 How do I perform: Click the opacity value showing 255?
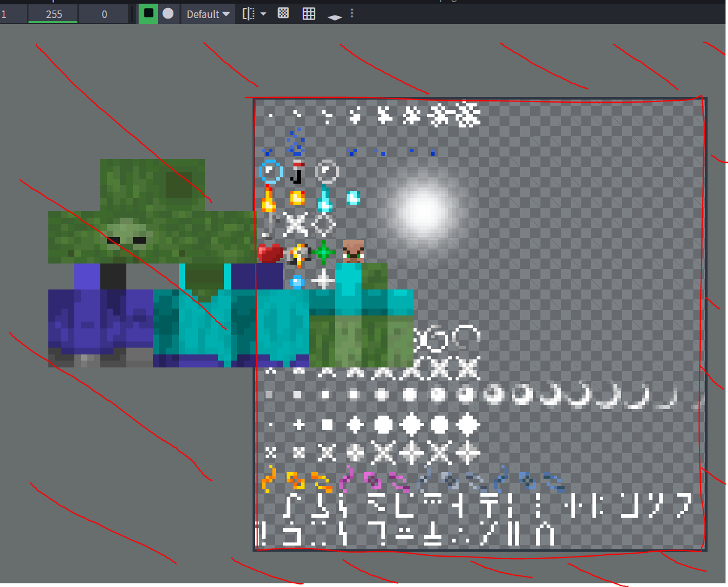(53, 14)
